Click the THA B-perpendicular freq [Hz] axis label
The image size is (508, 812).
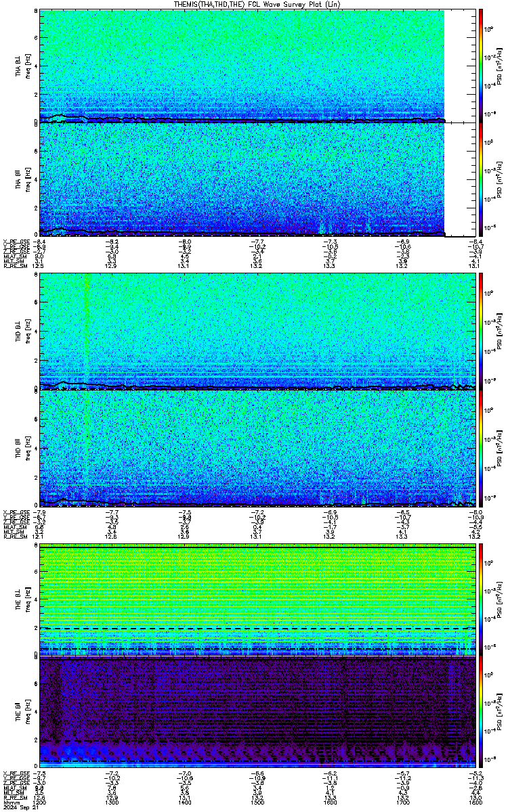(x=27, y=66)
